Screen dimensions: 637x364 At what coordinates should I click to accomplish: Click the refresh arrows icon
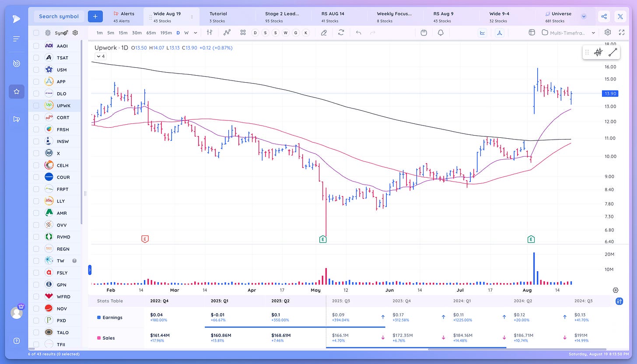coord(341,32)
